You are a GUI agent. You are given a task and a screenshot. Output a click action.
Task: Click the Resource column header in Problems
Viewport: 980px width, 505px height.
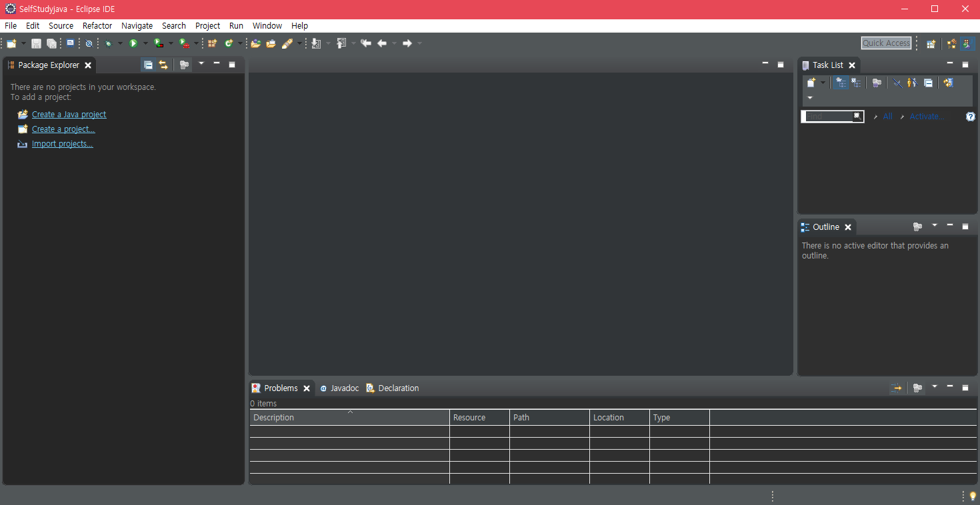tap(479, 418)
